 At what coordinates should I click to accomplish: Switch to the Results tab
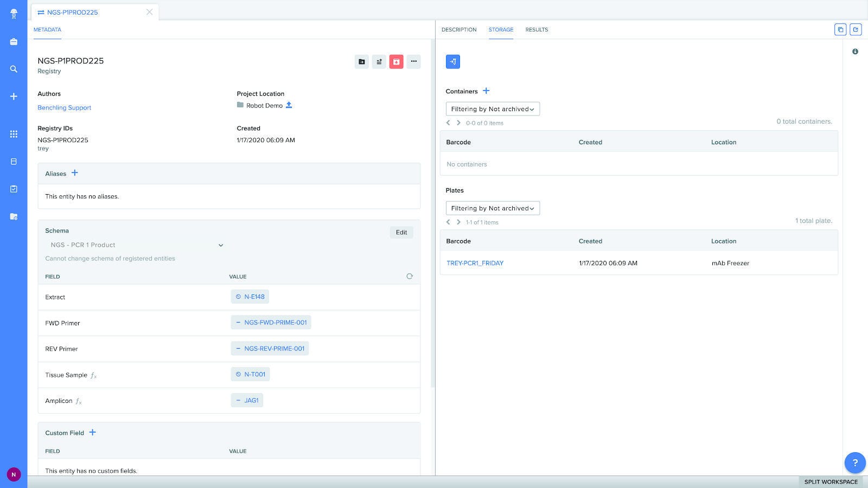point(536,30)
